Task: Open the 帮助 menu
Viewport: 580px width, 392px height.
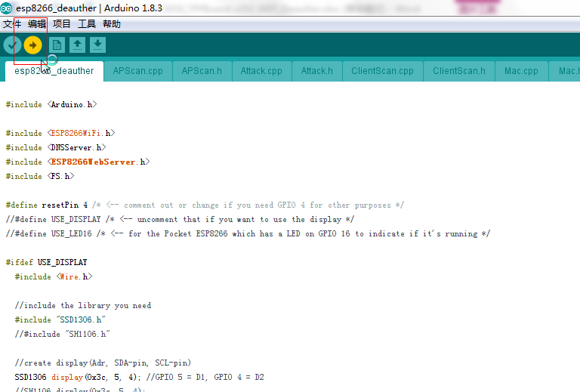Action: coord(112,24)
